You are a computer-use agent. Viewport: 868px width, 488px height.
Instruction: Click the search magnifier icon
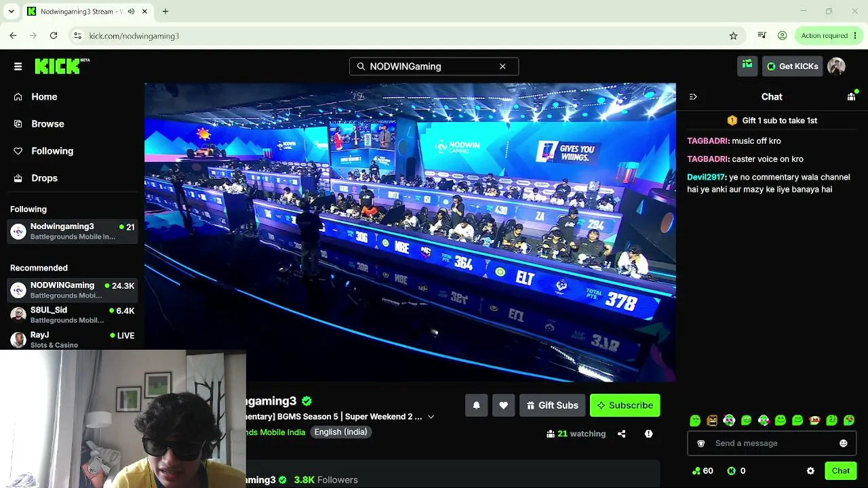click(361, 66)
